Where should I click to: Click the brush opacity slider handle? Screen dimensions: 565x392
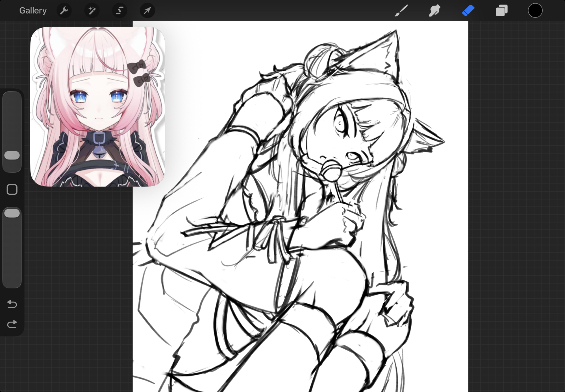click(12, 213)
